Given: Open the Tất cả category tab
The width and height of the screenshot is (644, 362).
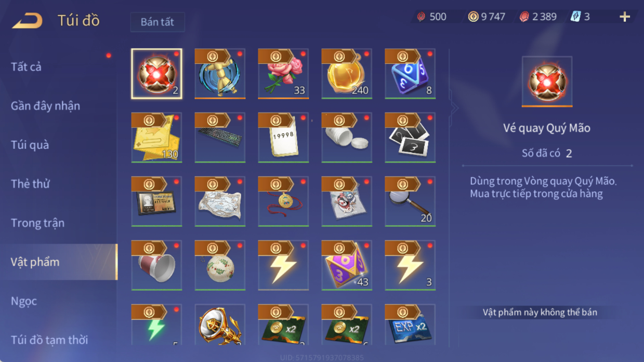Looking at the screenshot, I should coord(26,67).
